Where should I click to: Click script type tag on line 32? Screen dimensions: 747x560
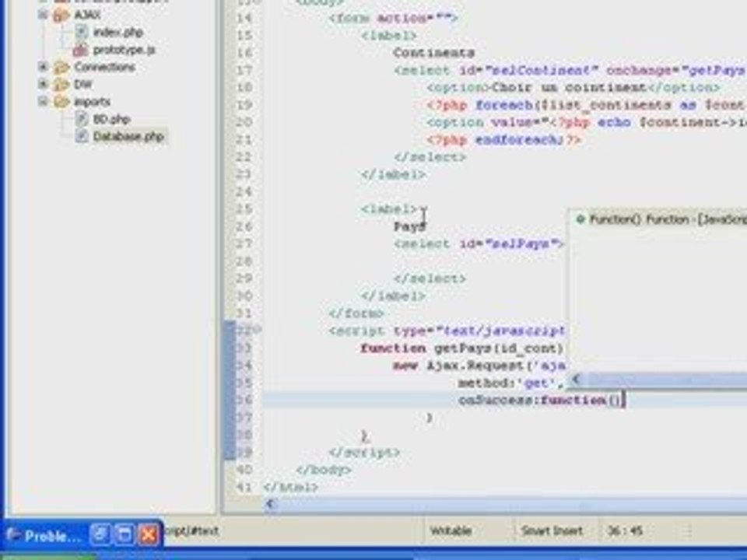[x=447, y=331]
